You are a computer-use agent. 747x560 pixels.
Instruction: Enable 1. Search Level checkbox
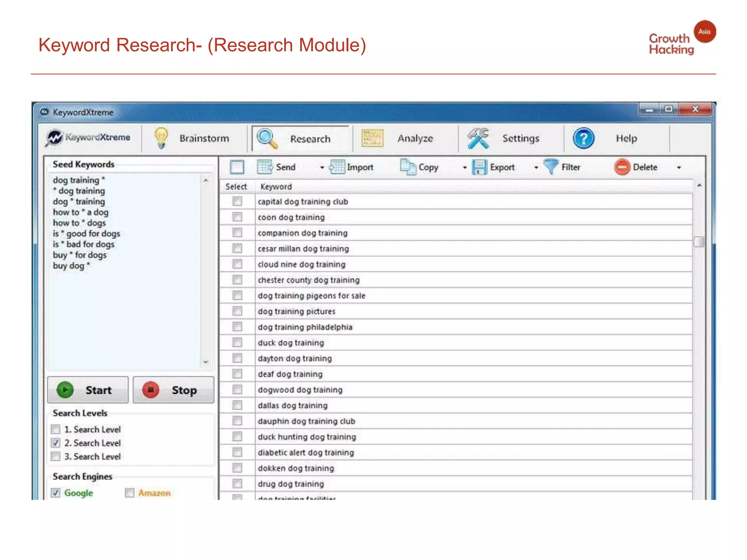click(55, 429)
